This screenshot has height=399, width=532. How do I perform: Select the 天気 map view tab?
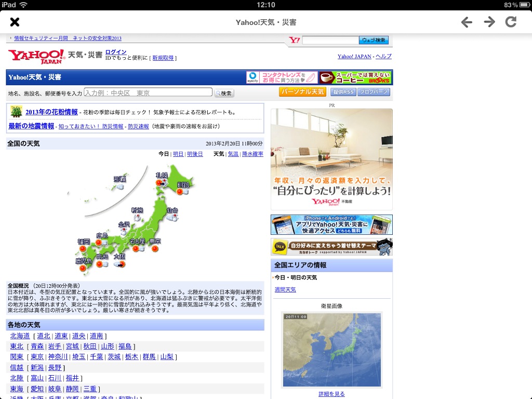(x=219, y=154)
